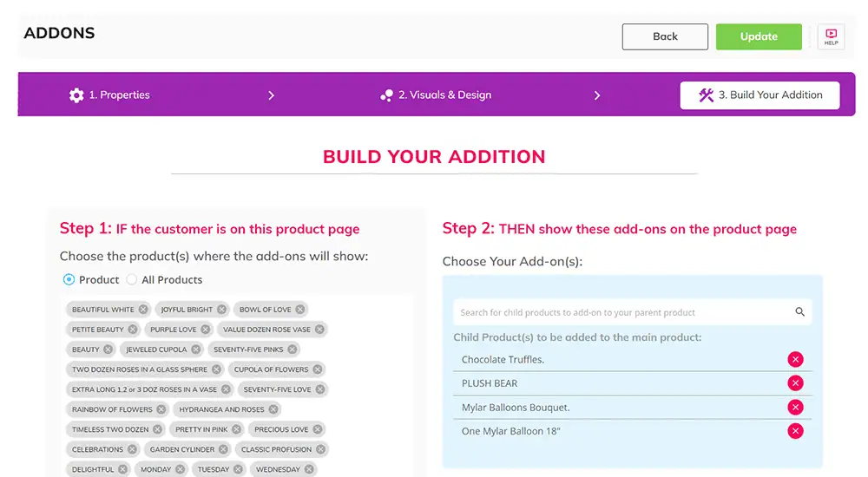The height and width of the screenshot is (477, 868).
Task: Remove the DELIGHTFUL product tag
Action: pos(123,469)
